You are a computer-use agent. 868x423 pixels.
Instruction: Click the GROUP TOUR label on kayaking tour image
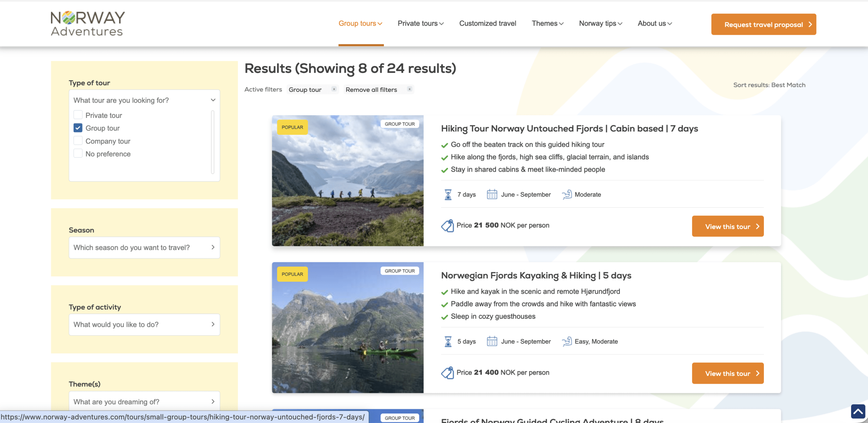click(x=400, y=271)
